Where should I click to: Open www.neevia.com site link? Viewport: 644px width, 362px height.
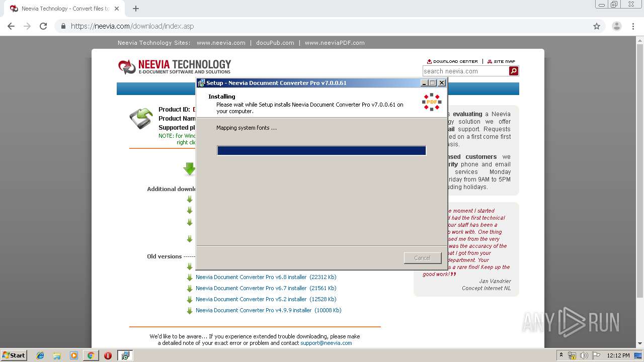click(x=221, y=43)
